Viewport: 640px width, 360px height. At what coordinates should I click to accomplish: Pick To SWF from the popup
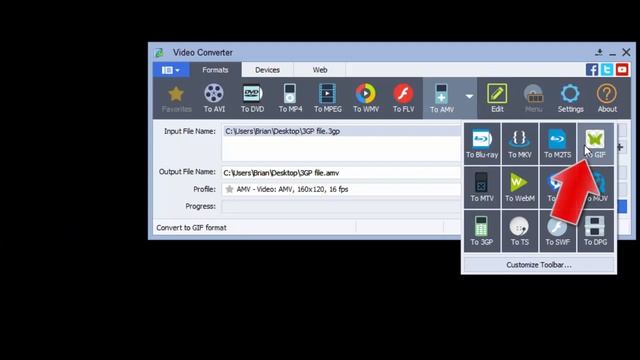(558, 231)
